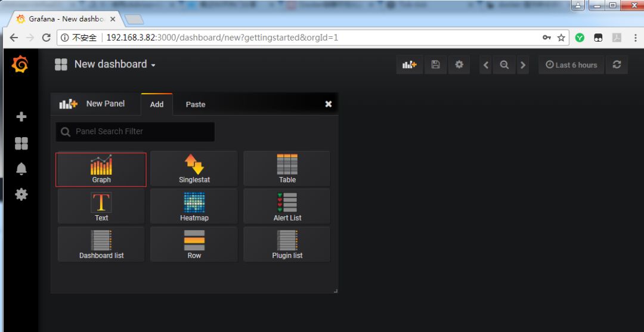Screen dimensions: 644x332
Task: Open the Alerting bell icon in sidebar
Action: (x=21, y=169)
